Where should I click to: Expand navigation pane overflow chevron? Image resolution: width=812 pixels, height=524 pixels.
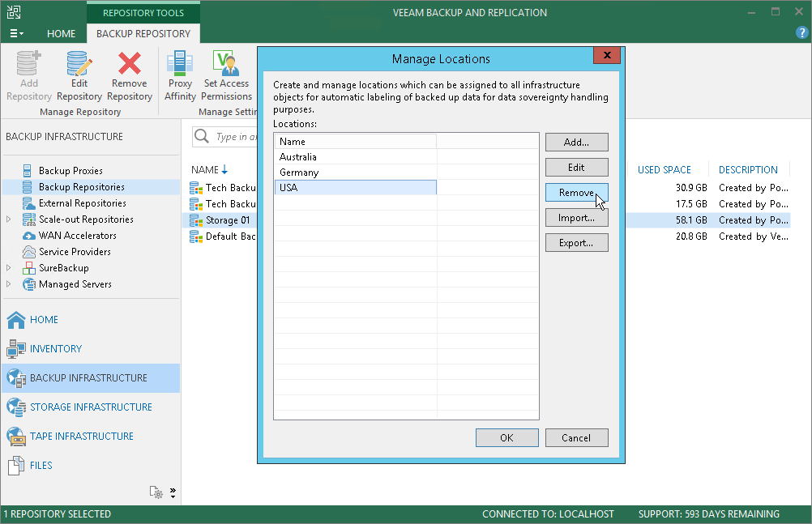point(173,492)
